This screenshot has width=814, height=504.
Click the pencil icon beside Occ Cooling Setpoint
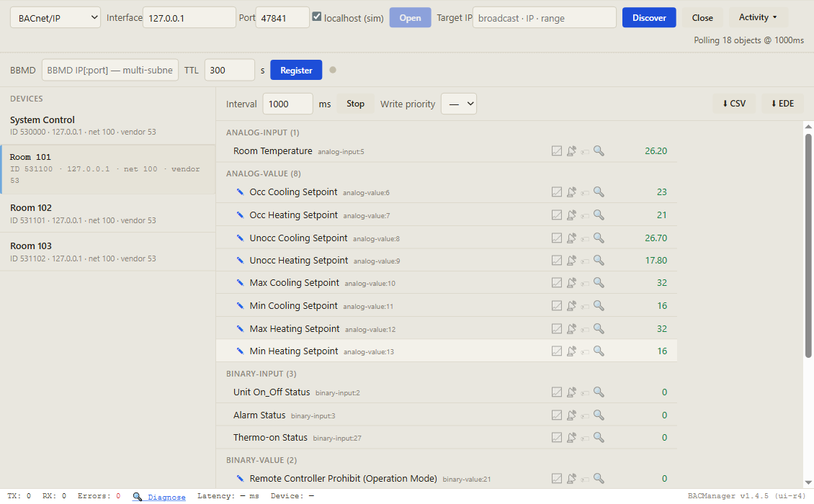tap(240, 192)
